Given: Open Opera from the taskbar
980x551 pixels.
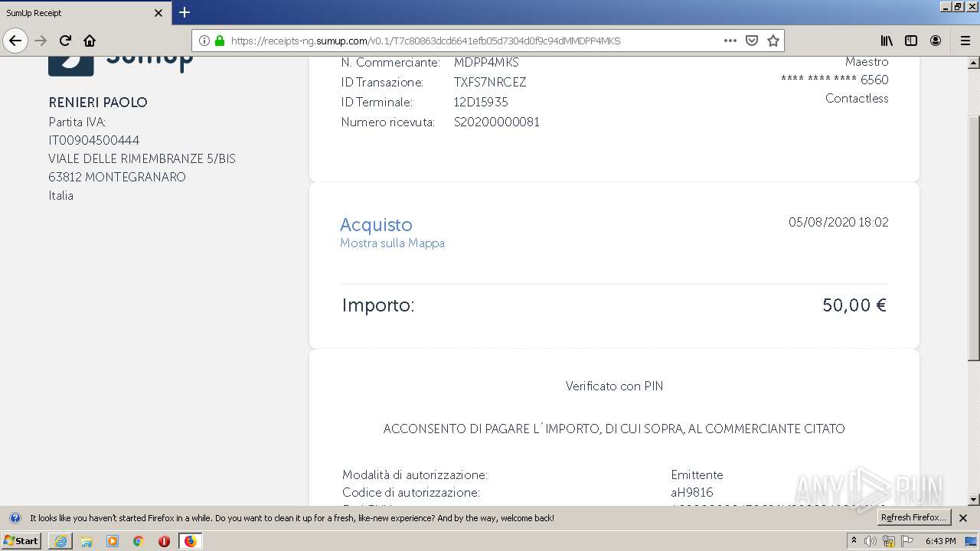Looking at the screenshot, I should click(164, 541).
